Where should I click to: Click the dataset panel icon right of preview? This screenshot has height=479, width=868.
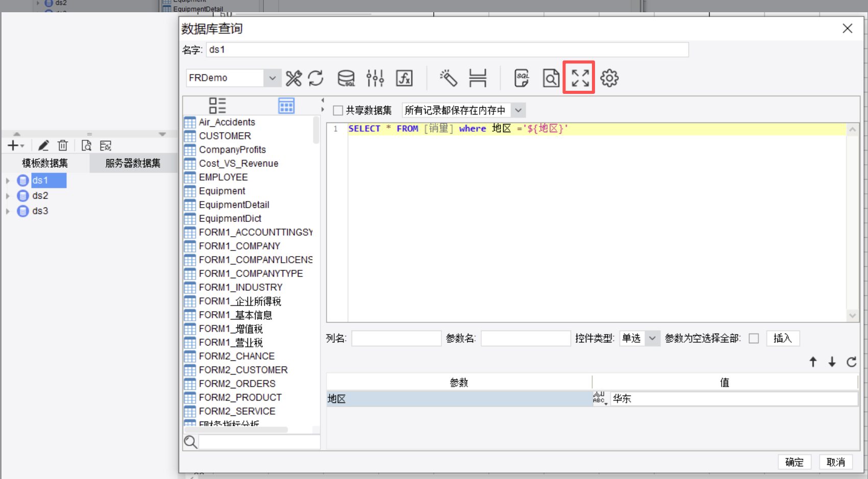coord(106,146)
